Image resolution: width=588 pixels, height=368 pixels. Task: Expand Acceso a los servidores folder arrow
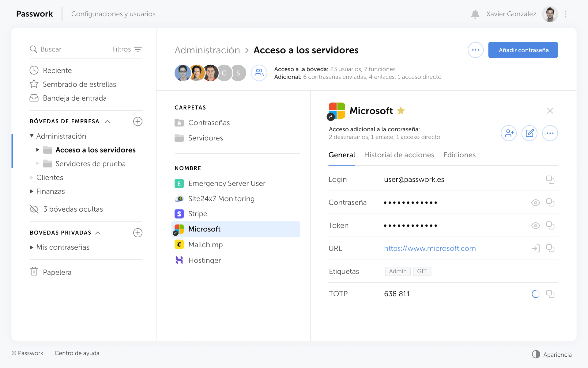point(38,150)
